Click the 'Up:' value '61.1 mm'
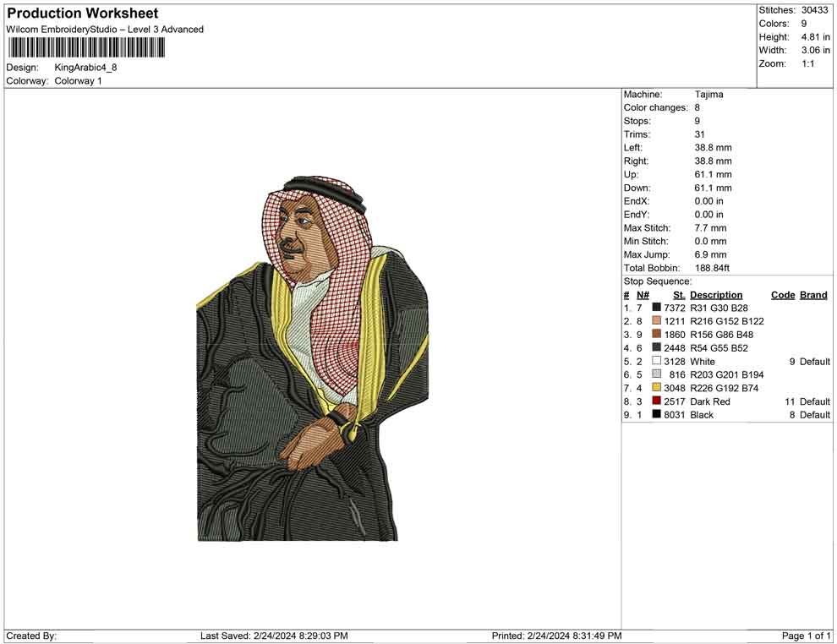The width and height of the screenshot is (837, 644). click(x=713, y=174)
